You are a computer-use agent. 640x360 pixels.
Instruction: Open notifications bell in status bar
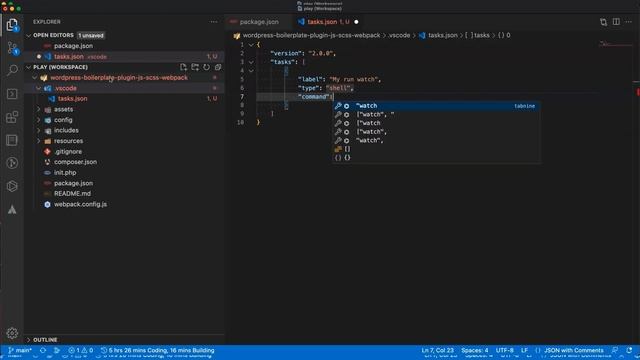click(629, 350)
